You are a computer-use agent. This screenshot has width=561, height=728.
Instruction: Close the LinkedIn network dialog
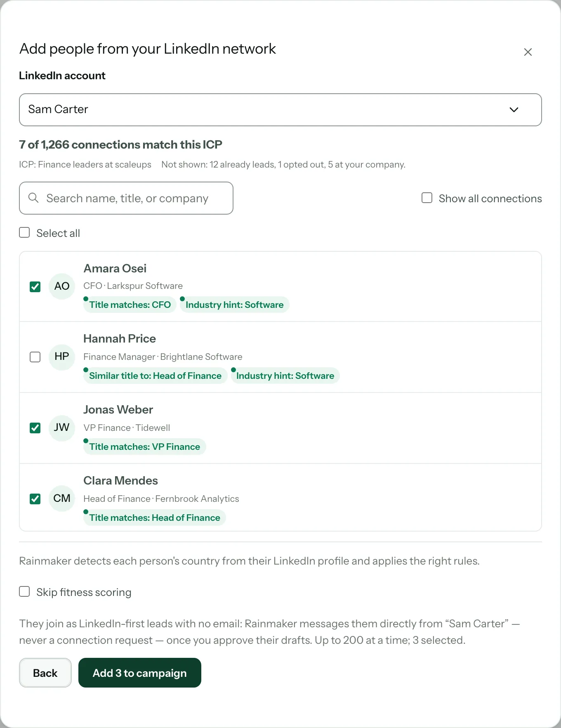[x=528, y=52]
